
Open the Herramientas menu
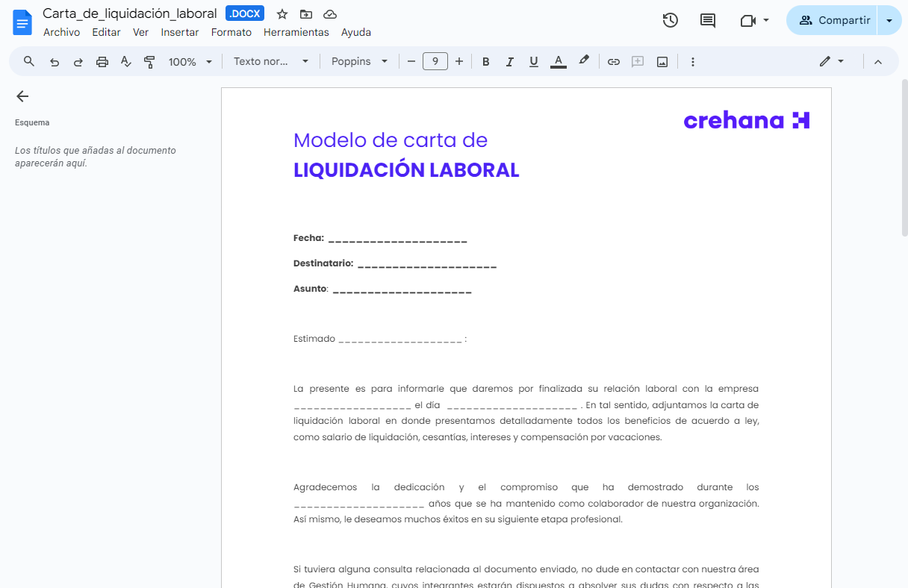pos(296,32)
